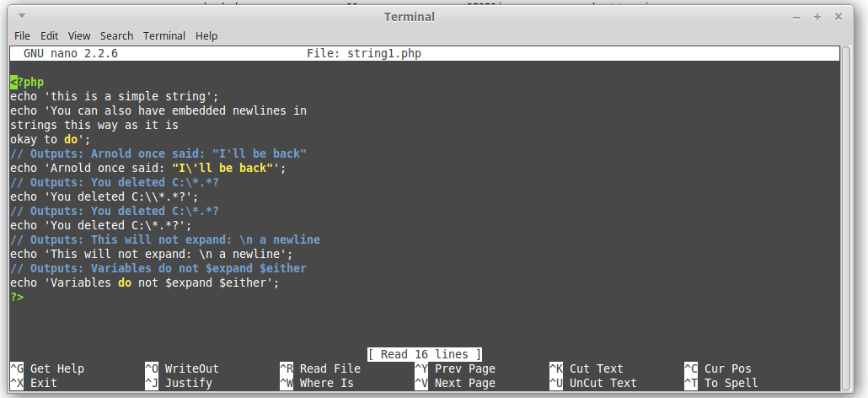Click the ^Y Prev Page shortcut
868x398 pixels.
point(456,368)
